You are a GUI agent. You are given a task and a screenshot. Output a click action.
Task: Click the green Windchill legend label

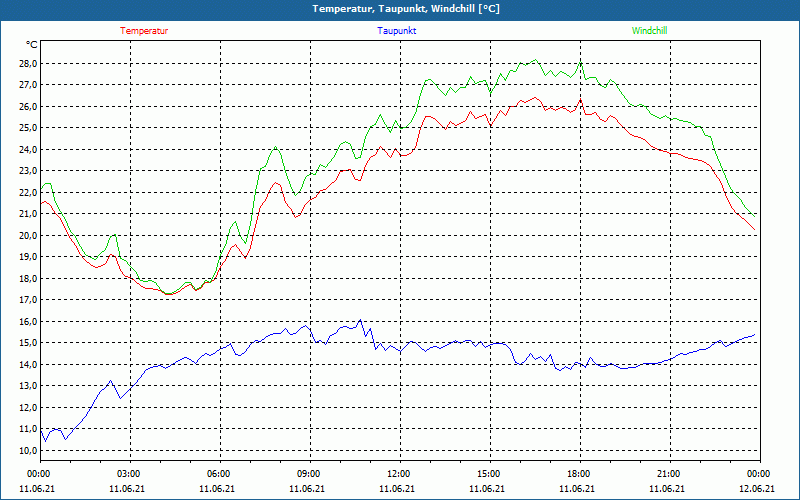coord(649,31)
